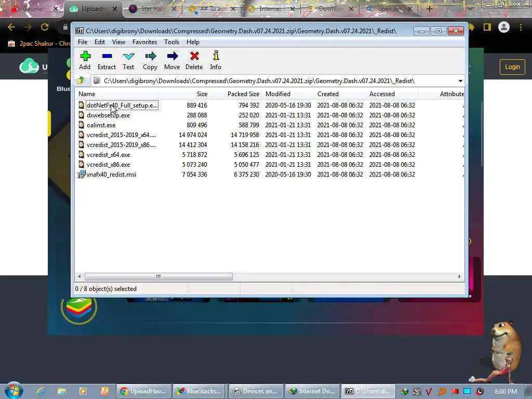Sort by Created column header
532x399 pixels.
(340, 94)
